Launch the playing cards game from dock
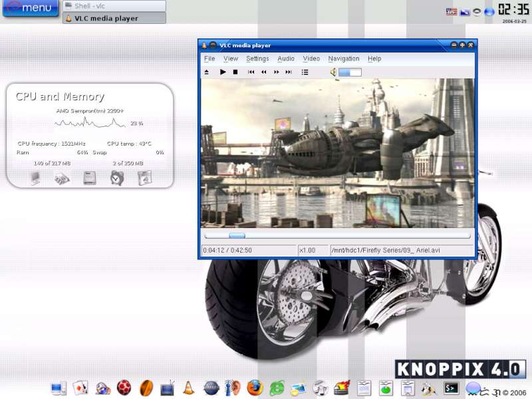The image size is (532, 399). click(80, 388)
